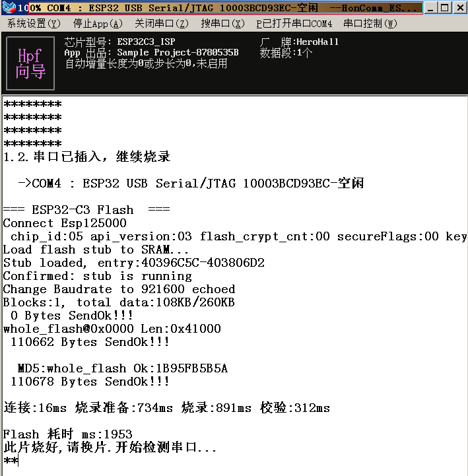Click the App 出品: Sample Project-8780535B line
The width and height of the screenshot is (468, 476).
[151, 53]
